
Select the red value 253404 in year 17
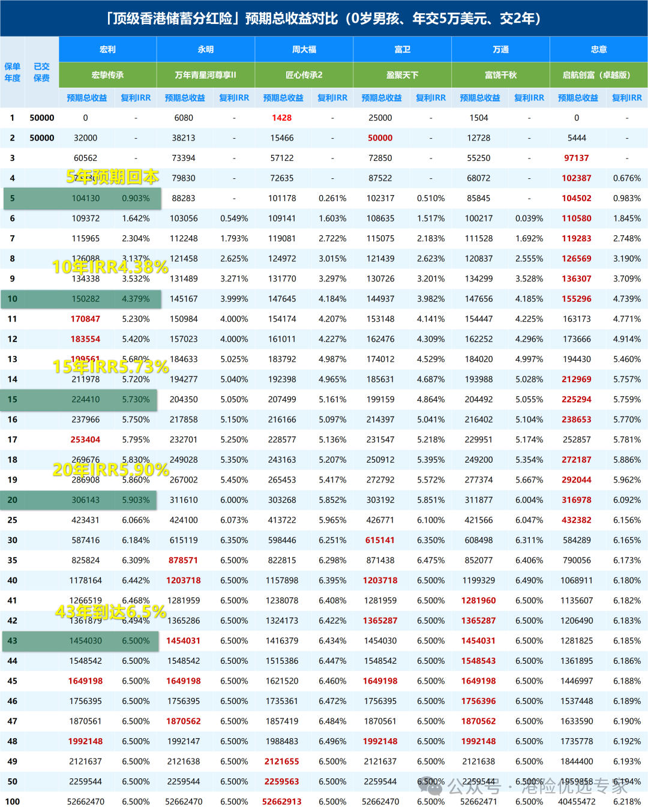[x=86, y=440]
